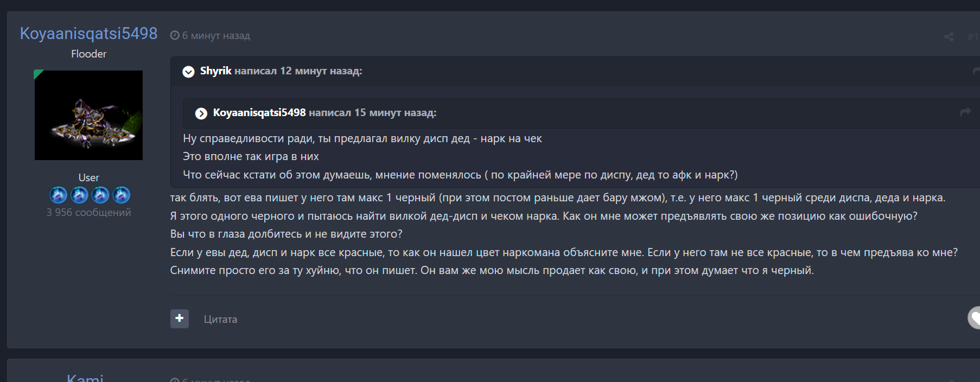
Task: Click the share icon on the post header
Action: click(949, 37)
